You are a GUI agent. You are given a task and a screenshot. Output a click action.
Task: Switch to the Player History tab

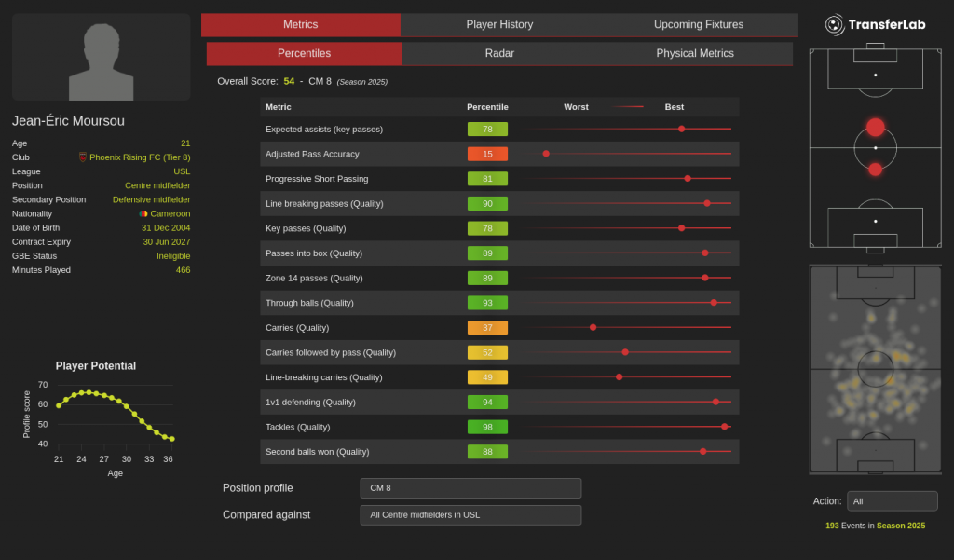pyautogui.click(x=499, y=24)
